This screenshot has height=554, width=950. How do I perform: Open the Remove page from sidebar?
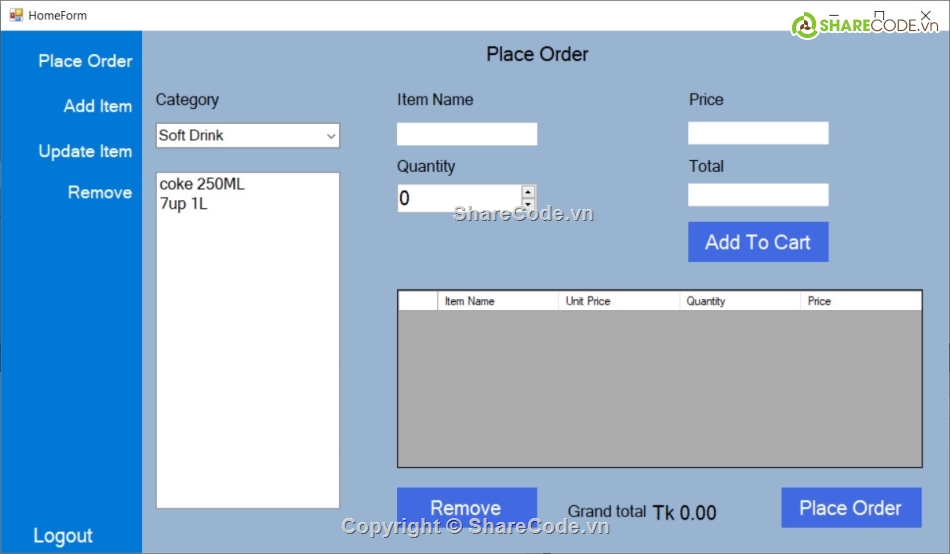tap(99, 192)
